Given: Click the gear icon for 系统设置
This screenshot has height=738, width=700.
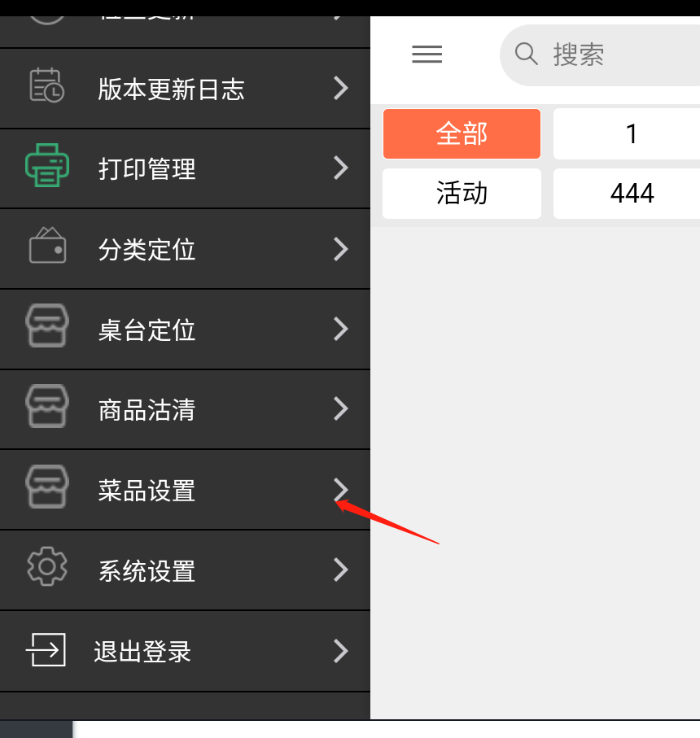Looking at the screenshot, I should 47,566.
